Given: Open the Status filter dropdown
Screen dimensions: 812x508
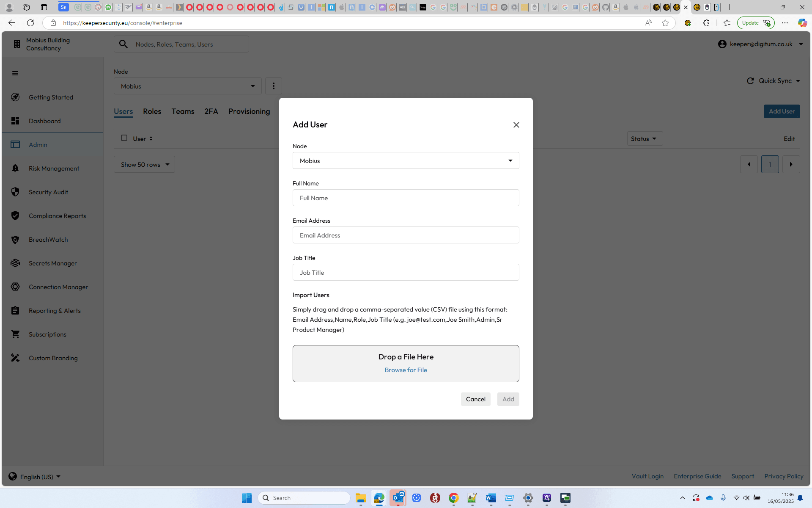Looking at the screenshot, I should click(x=645, y=138).
